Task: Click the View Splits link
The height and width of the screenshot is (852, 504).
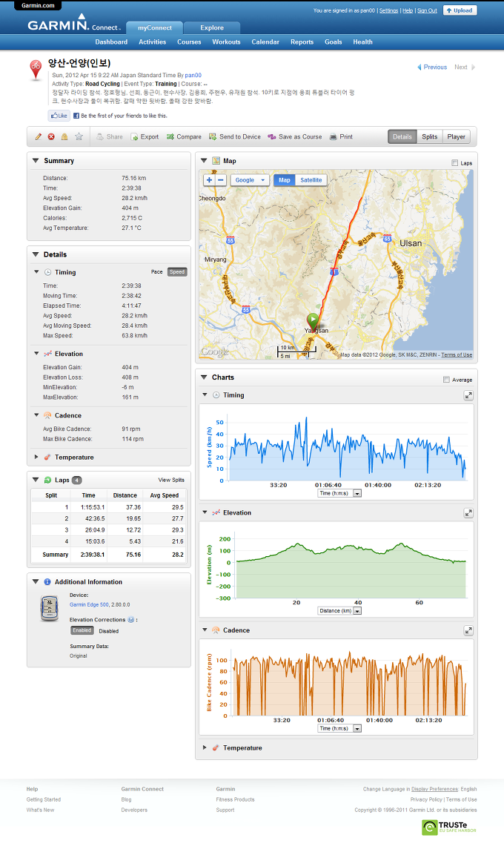Action: (171, 480)
